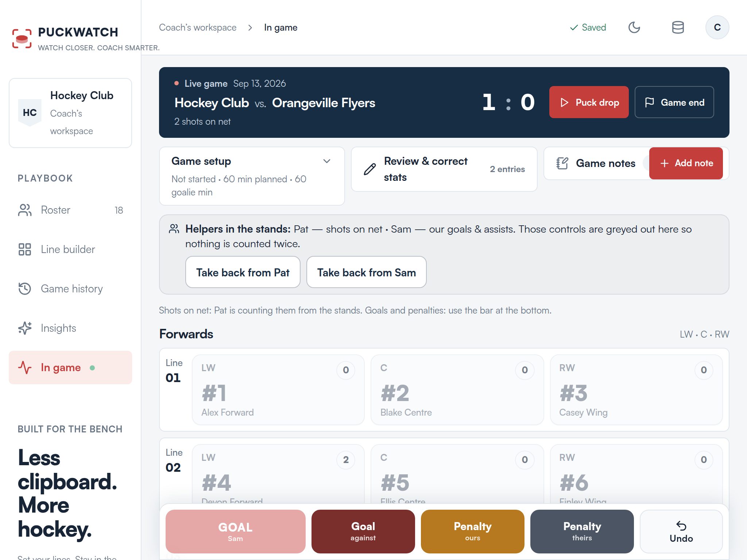The height and width of the screenshot is (560, 747).
Task: Click the Insights sparkle icon
Action: tap(25, 328)
